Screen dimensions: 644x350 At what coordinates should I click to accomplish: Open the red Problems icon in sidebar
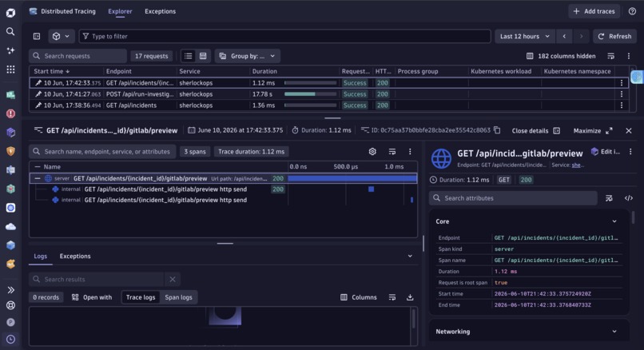pyautogui.click(x=10, y=113)
